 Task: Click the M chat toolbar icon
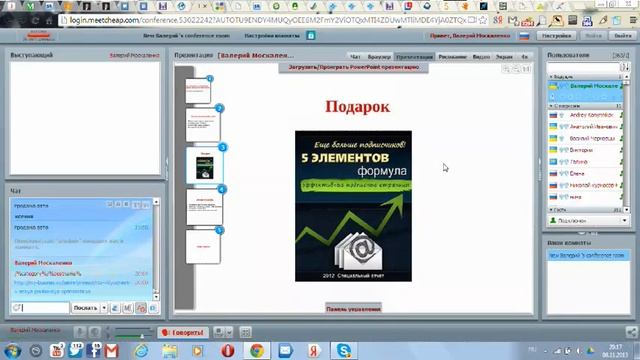click(128, 308)
